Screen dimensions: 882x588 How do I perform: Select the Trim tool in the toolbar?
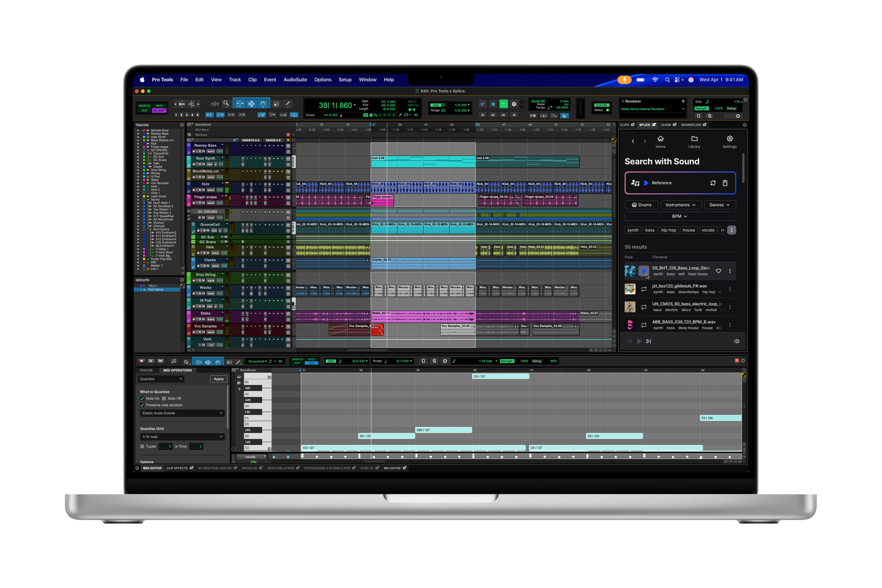[x=240, y=103]
